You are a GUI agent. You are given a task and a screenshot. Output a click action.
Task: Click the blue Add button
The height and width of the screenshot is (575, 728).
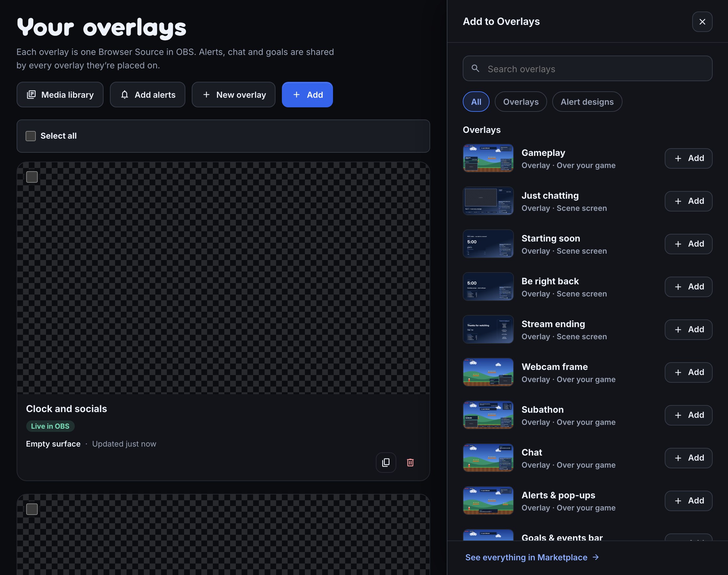pyautogui.click(x=307, y=95)
